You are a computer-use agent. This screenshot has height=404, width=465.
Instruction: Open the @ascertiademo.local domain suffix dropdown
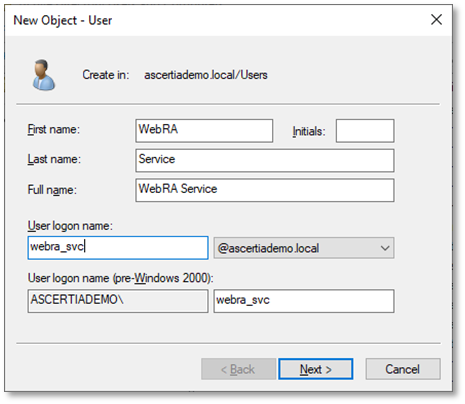coord(304,248)
